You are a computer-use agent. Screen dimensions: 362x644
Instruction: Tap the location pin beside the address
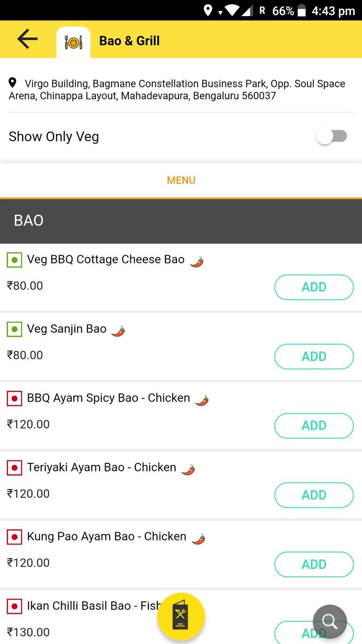click(x=13, y=83)
